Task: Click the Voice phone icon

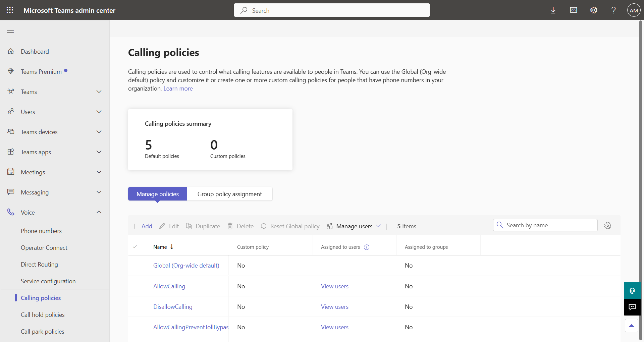Action: pyautogui.click(x=11, y=212)
